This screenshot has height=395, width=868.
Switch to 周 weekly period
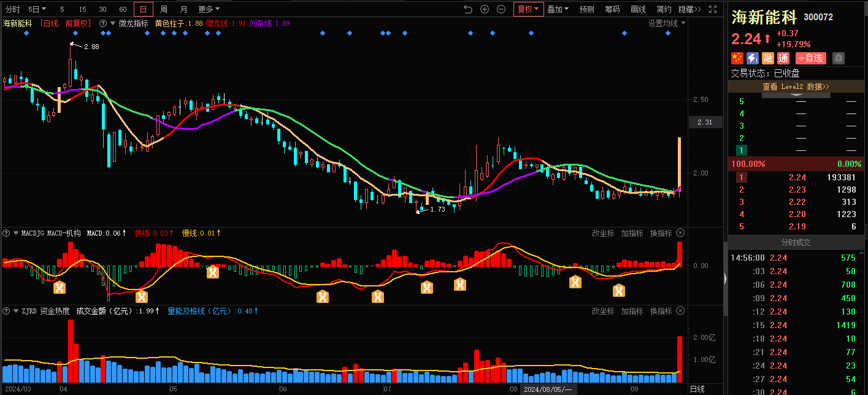pyautogui.click(x=164, y=9)
